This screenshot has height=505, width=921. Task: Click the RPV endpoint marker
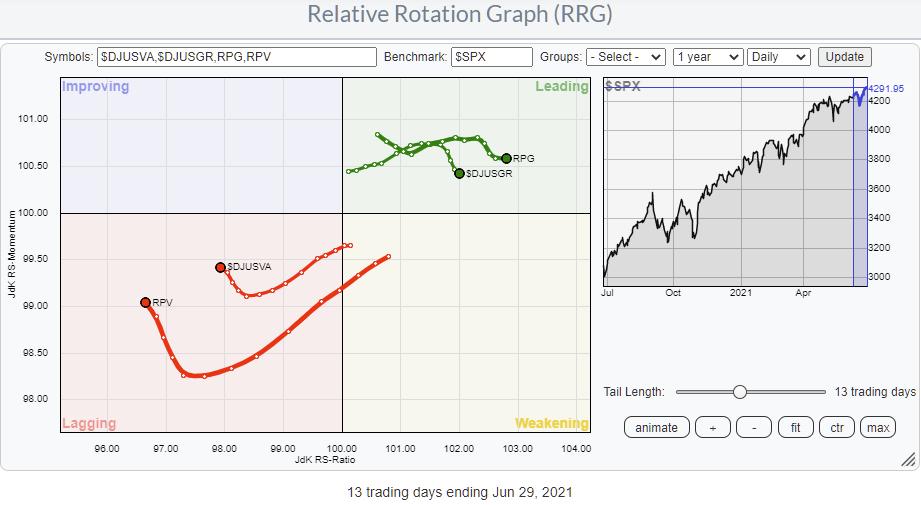coord(146,302)
